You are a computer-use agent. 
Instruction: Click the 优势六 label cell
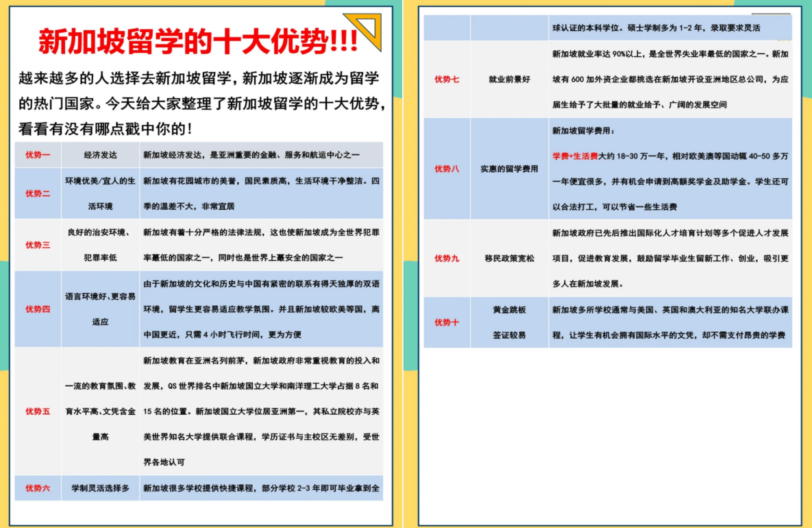pyautogui.click(x=38, y=488)
